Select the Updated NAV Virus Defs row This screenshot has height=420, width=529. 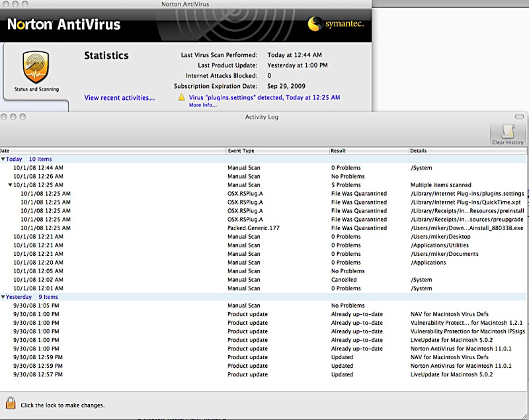coord(263,357)
